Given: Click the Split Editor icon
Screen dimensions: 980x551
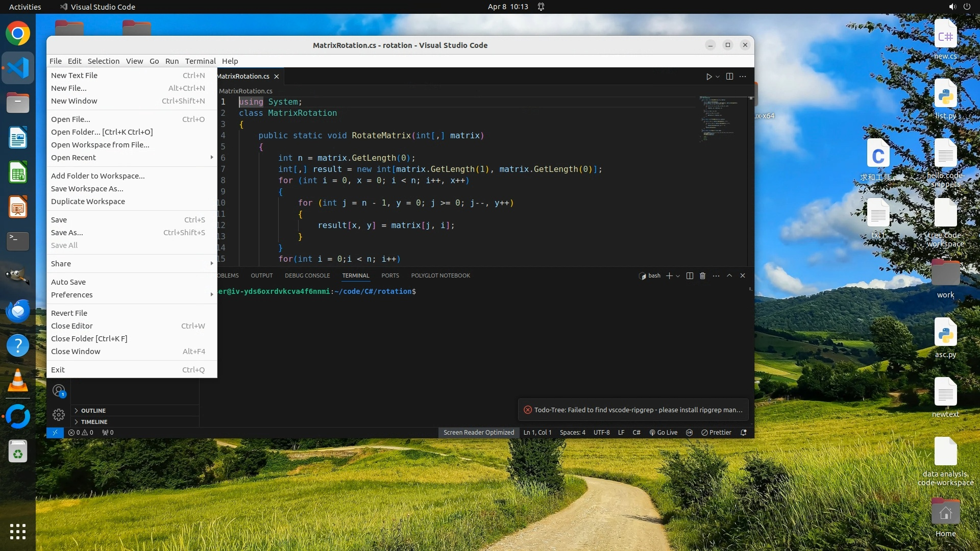Looking at the screenshot, I should click(729, 77).
